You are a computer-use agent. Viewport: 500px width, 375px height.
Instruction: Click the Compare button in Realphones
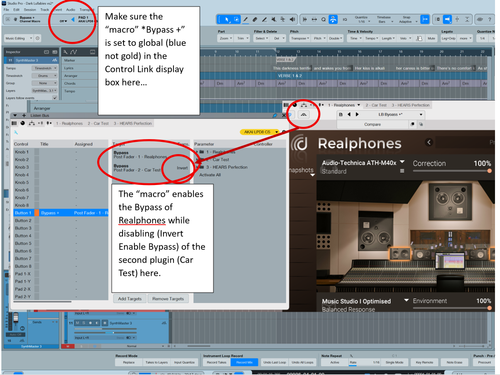click(x=373, y=124)
